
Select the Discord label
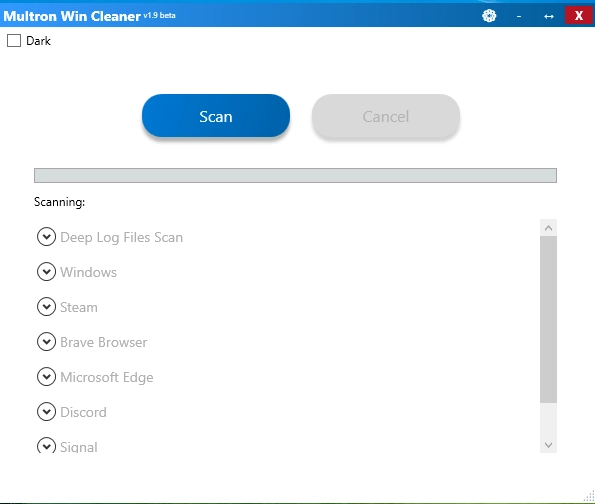click(83, 412)
